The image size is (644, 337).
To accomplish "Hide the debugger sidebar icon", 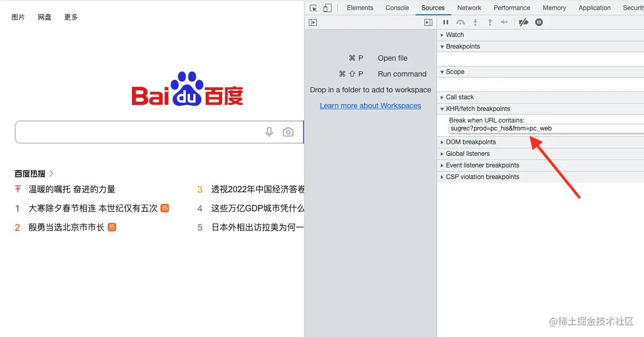I will [x=428, y=22].
